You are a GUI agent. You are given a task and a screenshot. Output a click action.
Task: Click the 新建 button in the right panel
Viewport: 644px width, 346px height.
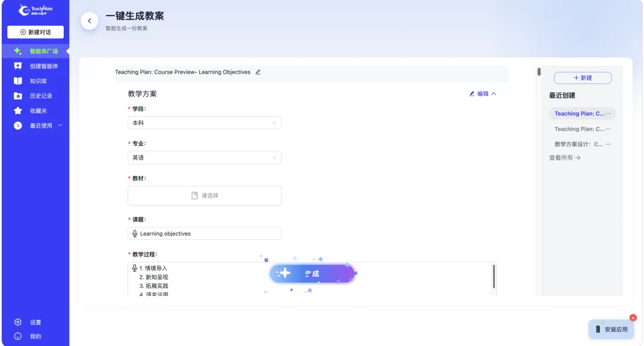583,78
